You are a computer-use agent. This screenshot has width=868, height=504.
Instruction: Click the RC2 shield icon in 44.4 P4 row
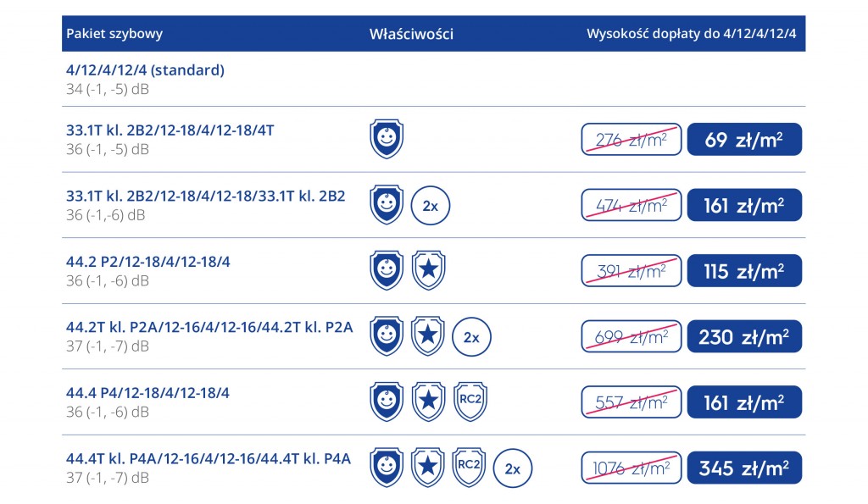click(470, 402)
